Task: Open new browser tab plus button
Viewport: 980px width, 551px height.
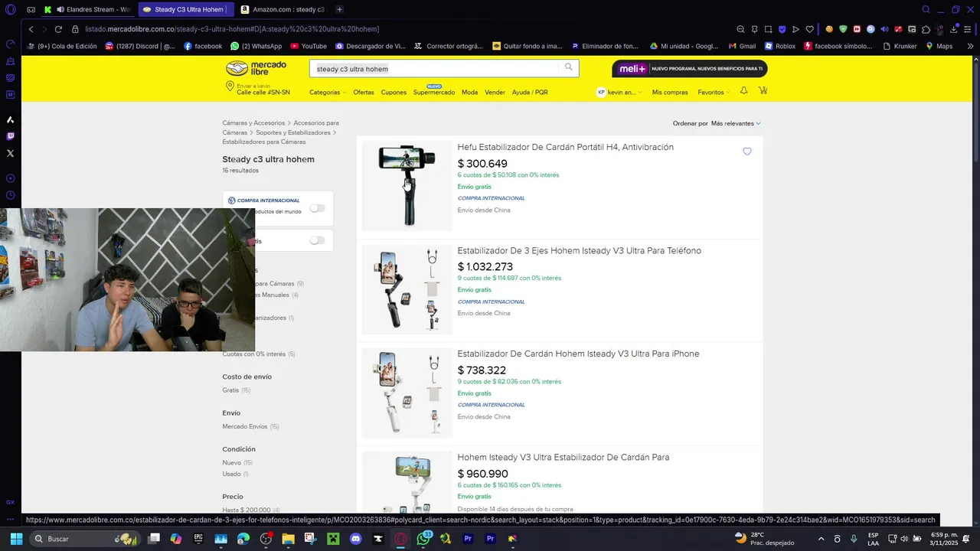Action: pos(339,9)
